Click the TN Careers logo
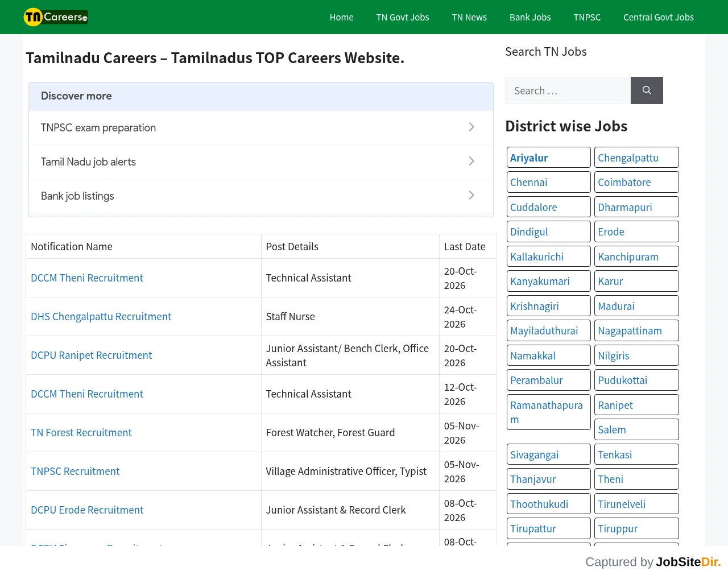 56,17
